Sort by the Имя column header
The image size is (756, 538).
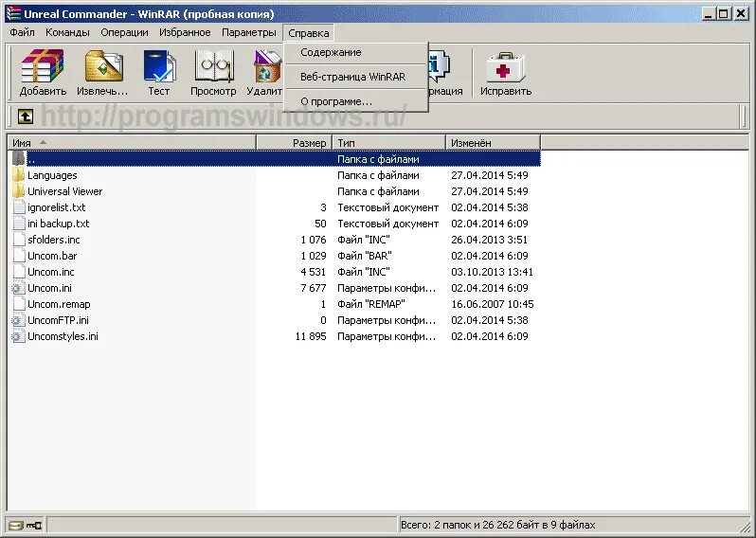[131, 143]
